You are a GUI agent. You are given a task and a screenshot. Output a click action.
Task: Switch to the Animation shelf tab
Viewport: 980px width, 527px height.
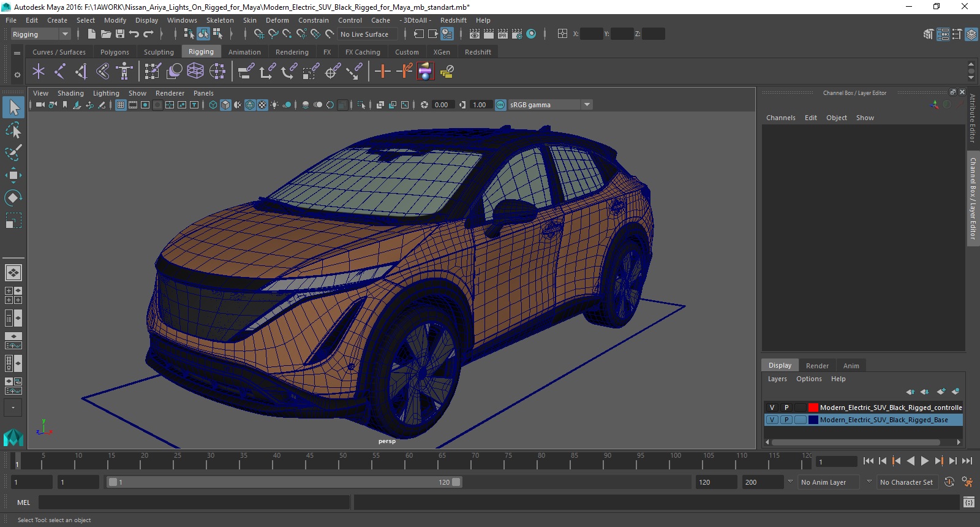(244, 52)
